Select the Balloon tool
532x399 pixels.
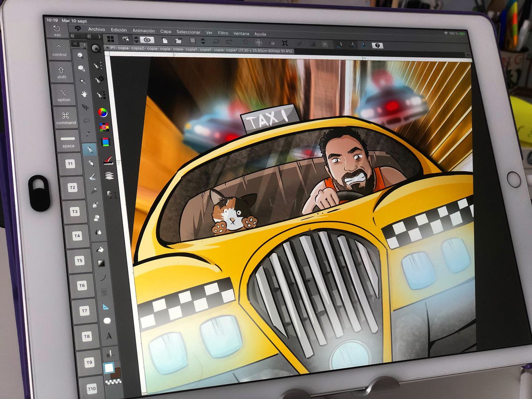tap(107, 321)
